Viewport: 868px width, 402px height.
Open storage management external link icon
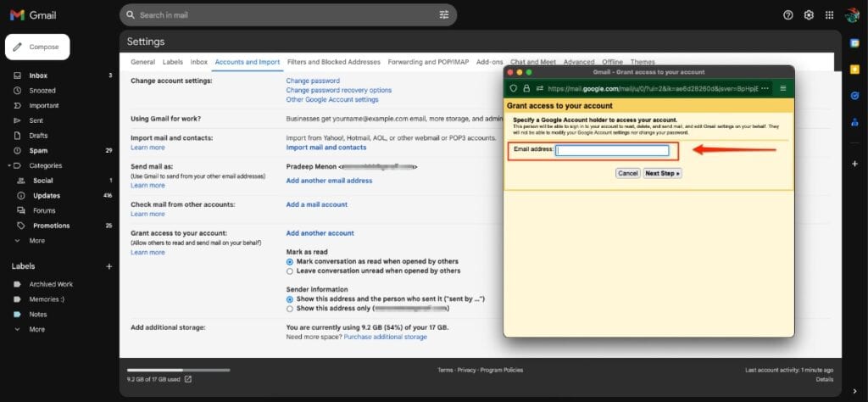pyautogui.click(x=188, y=379)
